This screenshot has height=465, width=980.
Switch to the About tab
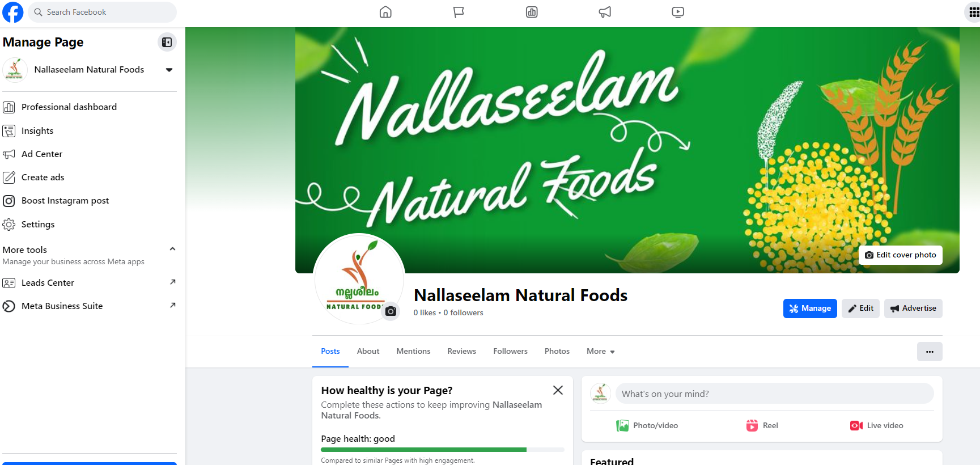click(368, 352)
